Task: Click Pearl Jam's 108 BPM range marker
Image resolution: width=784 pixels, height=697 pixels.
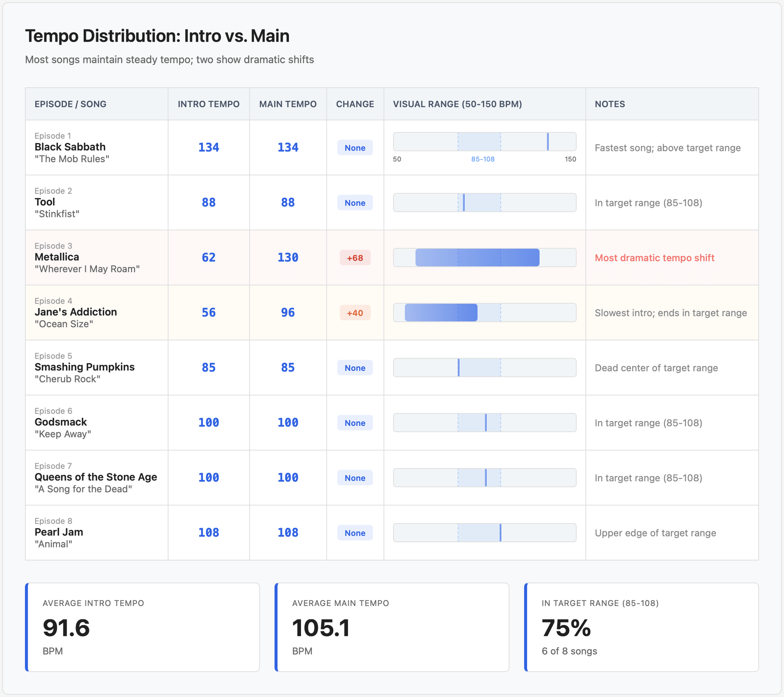Action: click(500, 533)
